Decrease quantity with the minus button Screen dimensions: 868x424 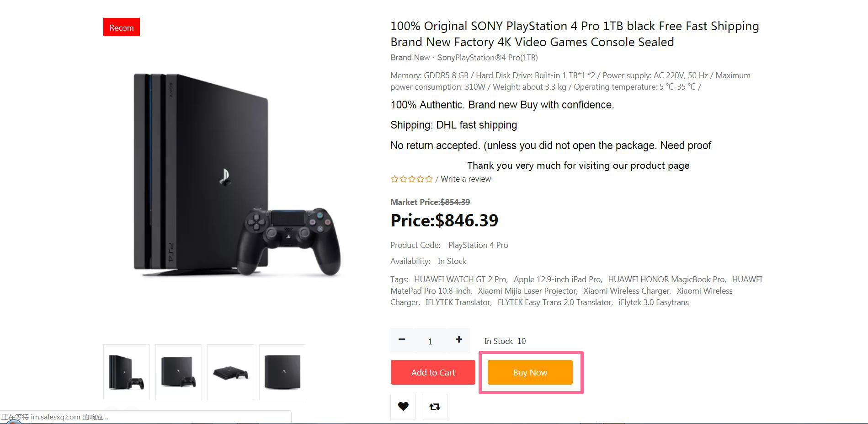point(402,340)
